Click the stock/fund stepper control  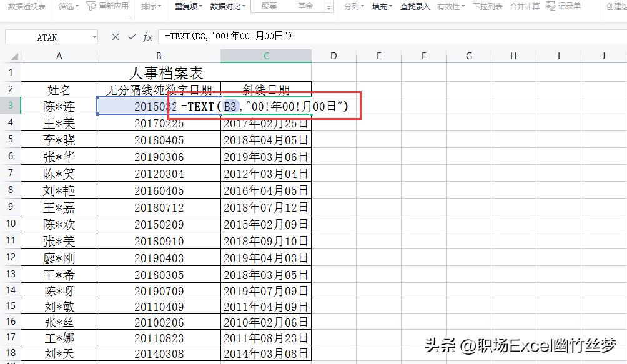329,7
